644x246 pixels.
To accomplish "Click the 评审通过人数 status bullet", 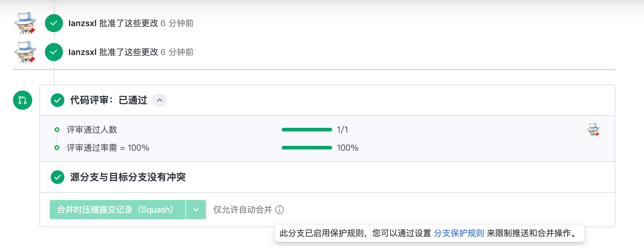I will pos(57,130).
